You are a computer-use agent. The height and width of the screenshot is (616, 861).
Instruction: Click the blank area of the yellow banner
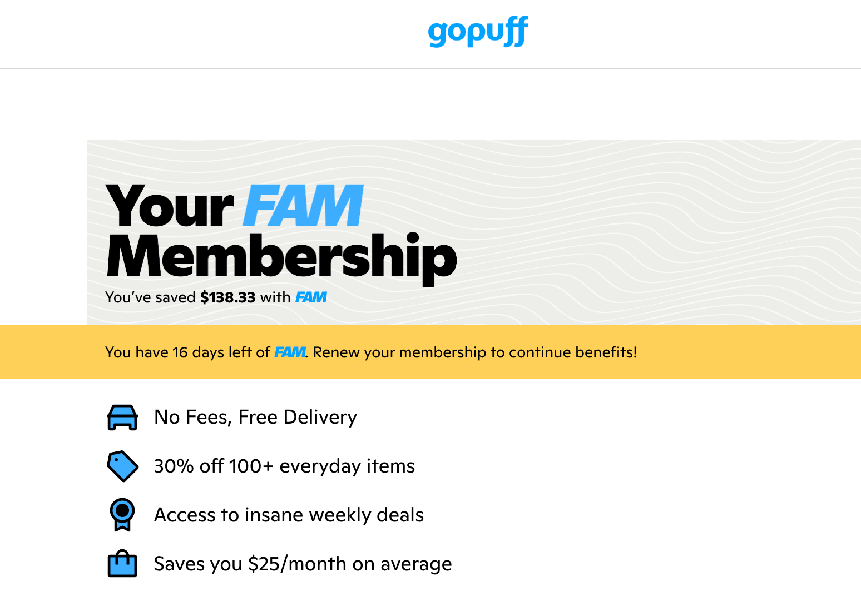[751, 352]
